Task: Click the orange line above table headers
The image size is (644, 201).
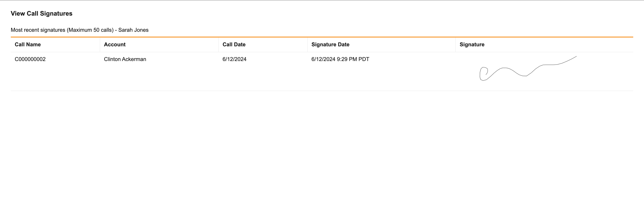Action: coord(322,37)
